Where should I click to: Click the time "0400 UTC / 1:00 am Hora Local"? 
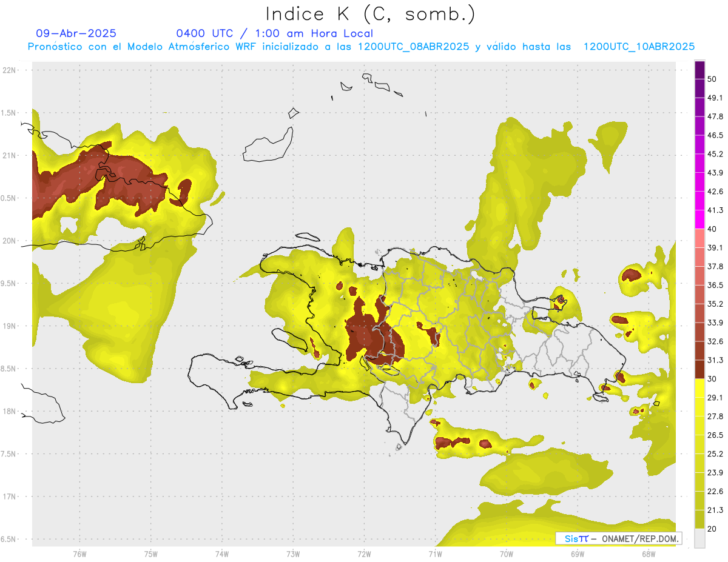coord(274,33)
